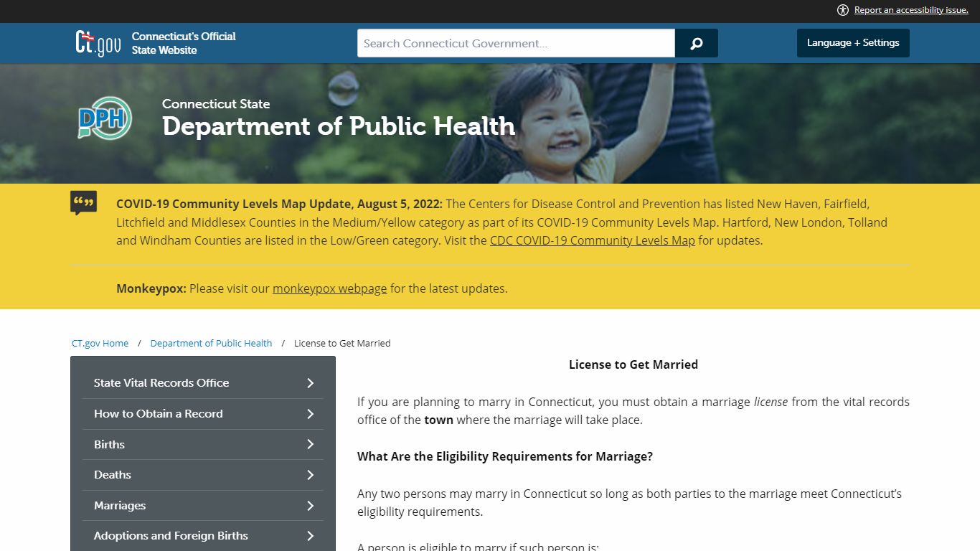Expand Adoptions and Foreign Births chevron
Image resolution: width=980 pixels, height=551 pixels.
311,536
